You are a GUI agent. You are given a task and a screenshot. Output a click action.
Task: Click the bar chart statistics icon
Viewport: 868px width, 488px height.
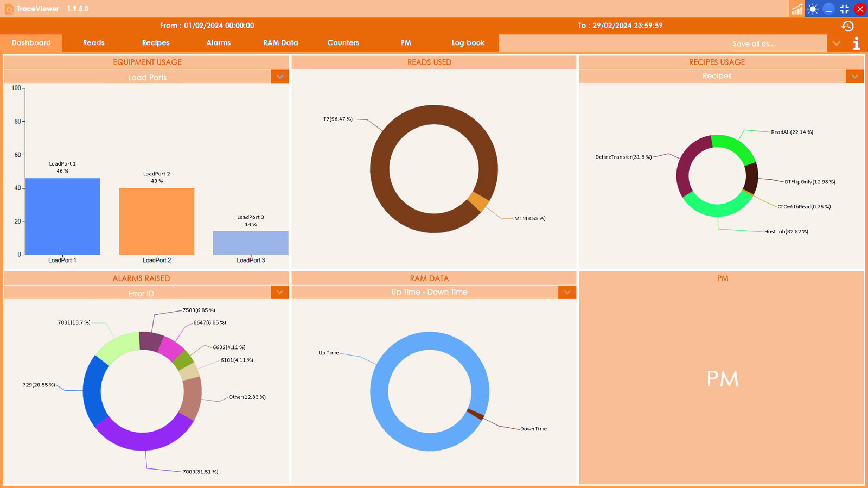797,9
